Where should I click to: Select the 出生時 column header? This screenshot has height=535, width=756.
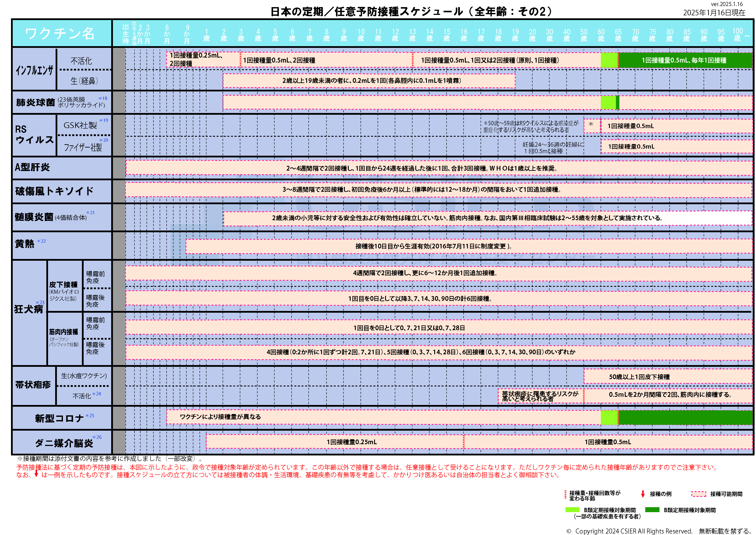(x=125, y=34)
